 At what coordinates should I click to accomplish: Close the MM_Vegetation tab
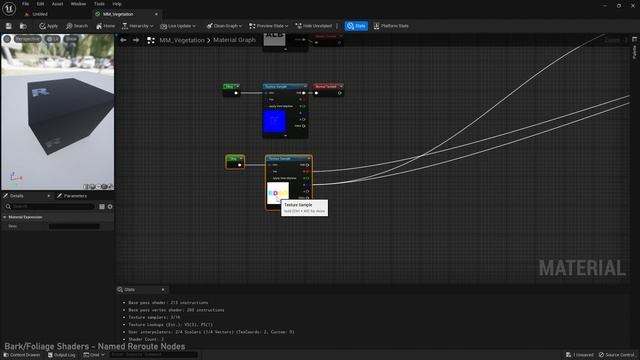156,14
